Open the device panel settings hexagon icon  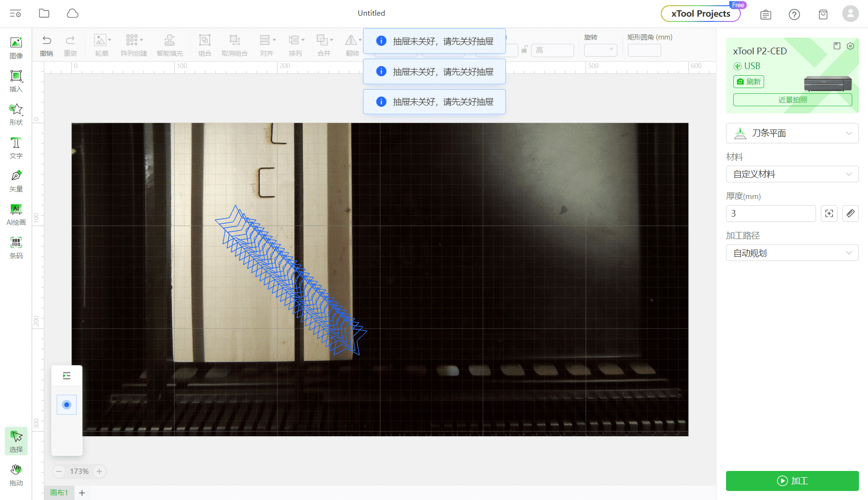850,46
